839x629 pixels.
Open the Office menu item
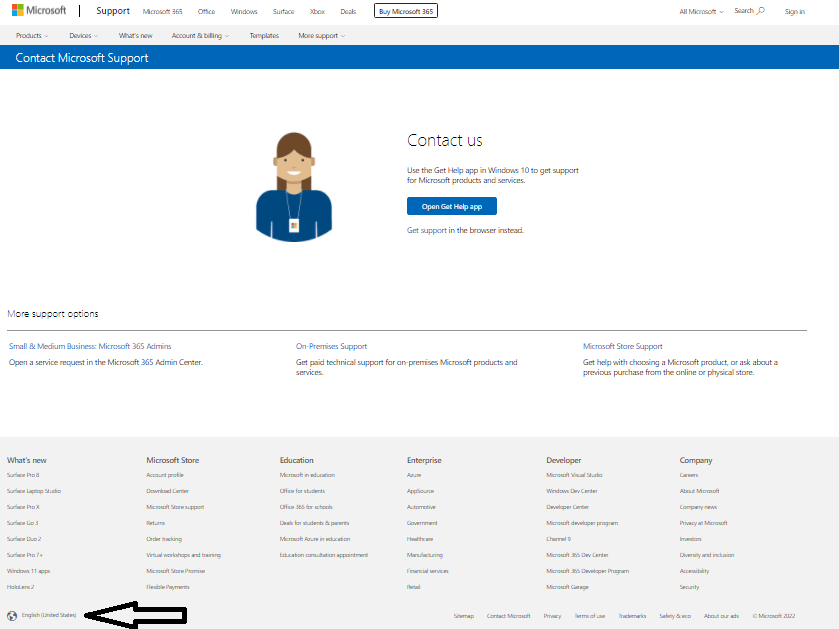207,11
